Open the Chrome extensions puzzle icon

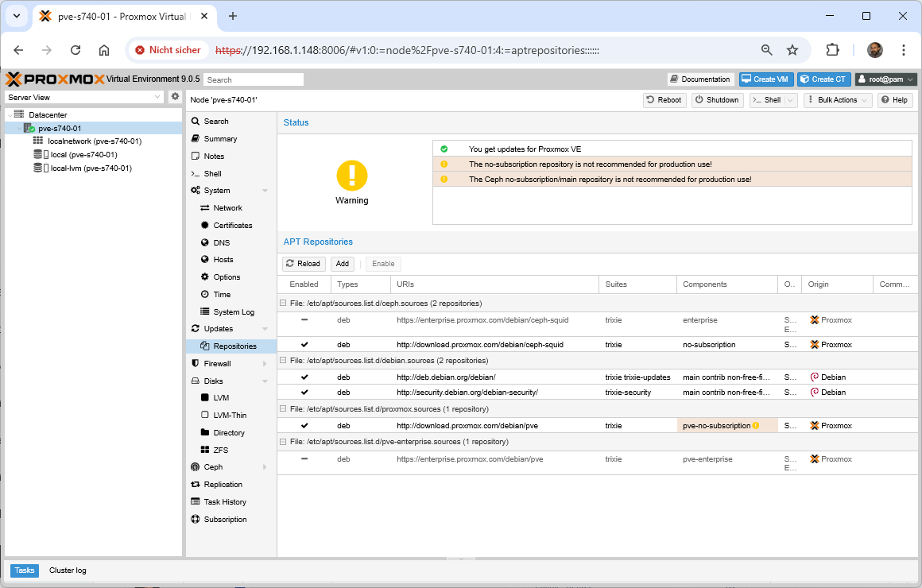832,50
